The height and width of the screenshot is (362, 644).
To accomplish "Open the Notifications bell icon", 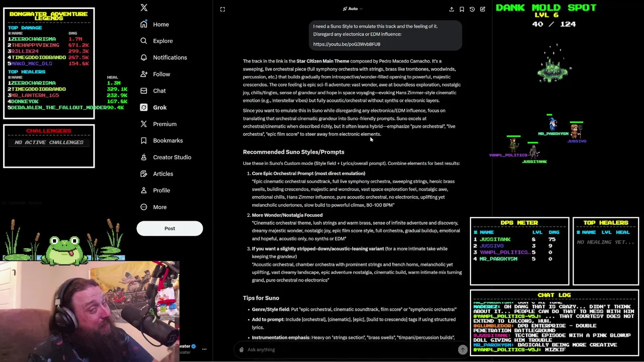I will [x=144, y=57].
